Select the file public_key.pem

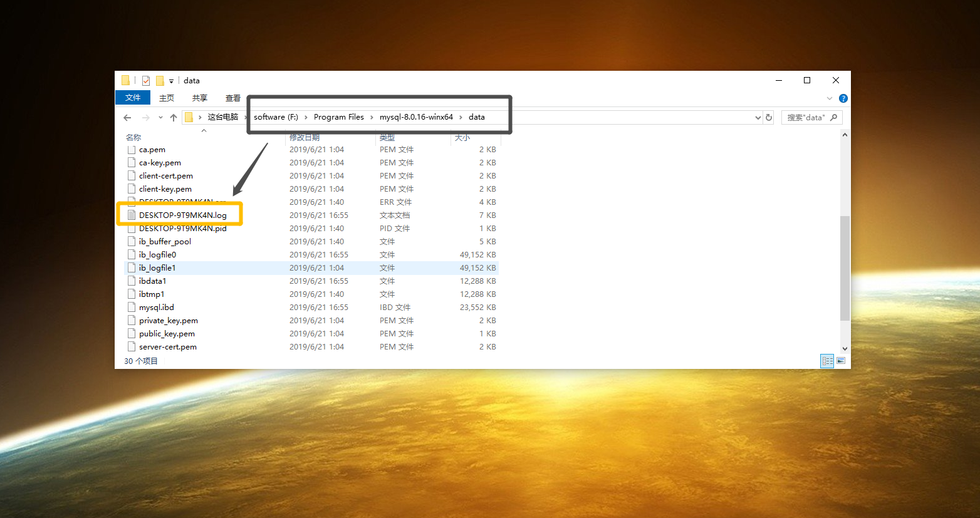167,334
